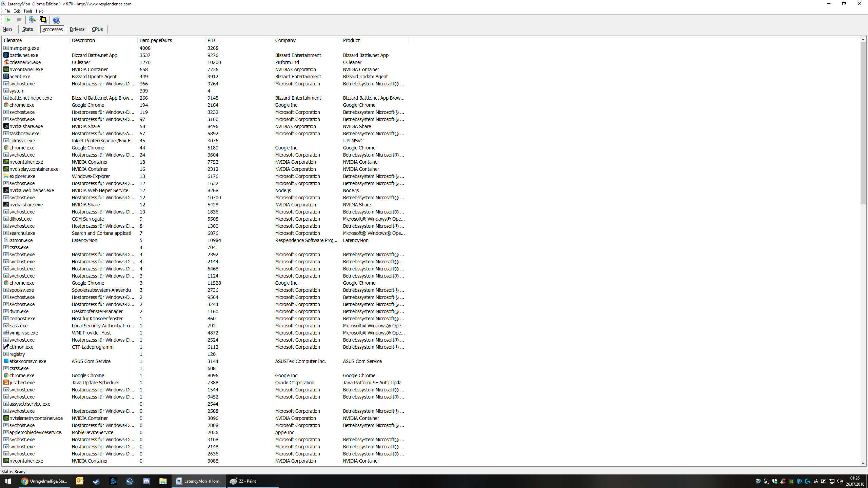Open help via blue question mark icon
The height and width of the screenshot is (488, 868).
click(56, 20)
